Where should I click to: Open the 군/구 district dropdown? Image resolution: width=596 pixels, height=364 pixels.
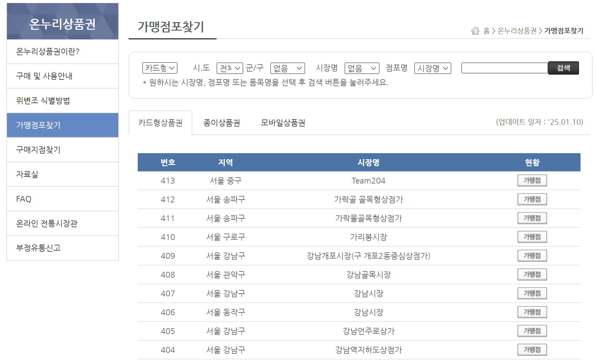point(287,68)
